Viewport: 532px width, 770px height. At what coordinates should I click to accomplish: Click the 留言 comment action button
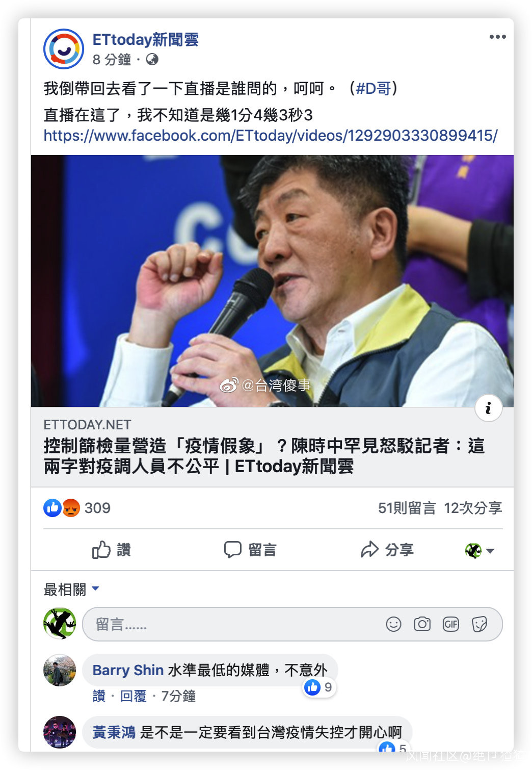tap(250, 550)
